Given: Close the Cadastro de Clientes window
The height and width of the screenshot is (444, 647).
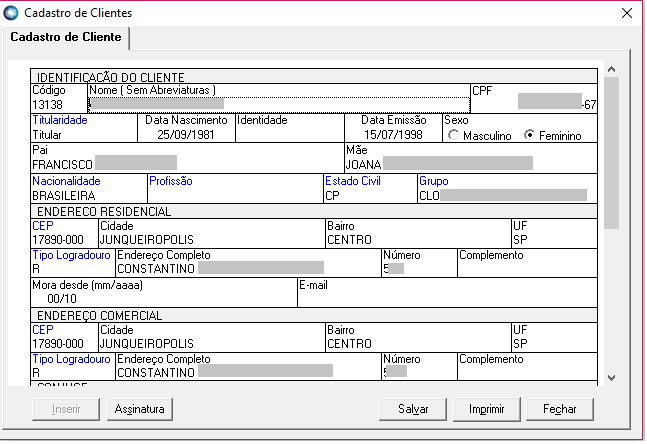Looking at the screenshot, I should 626,13.
